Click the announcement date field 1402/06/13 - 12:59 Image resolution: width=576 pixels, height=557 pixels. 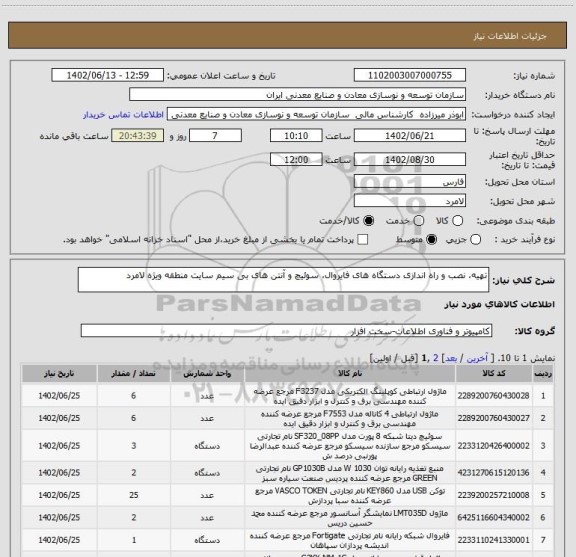click(x=107, y=75)
